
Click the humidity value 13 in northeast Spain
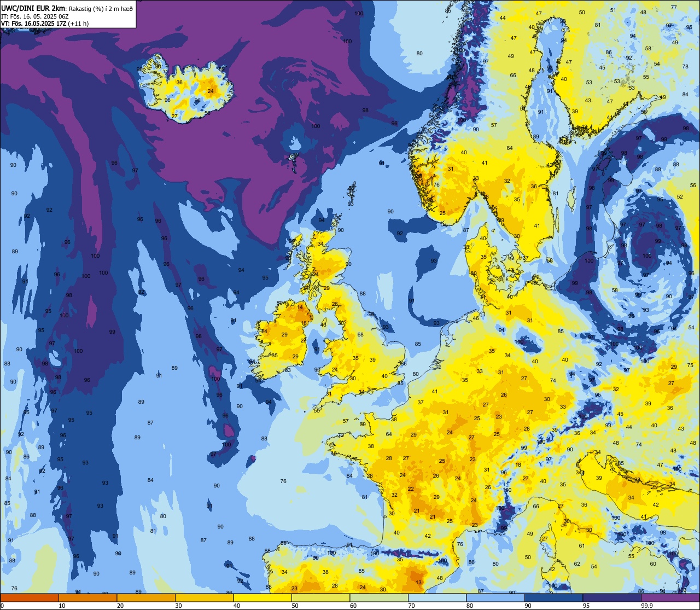418,583
